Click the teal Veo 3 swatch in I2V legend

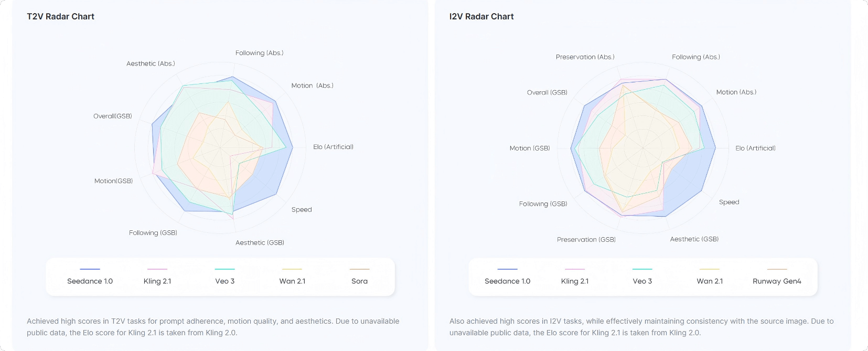coord(642,269)
